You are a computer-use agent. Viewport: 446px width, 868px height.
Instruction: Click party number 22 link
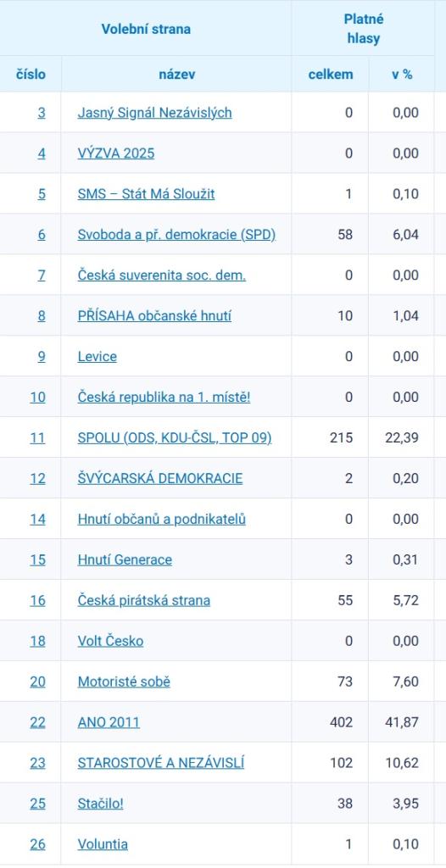[37, 722]
